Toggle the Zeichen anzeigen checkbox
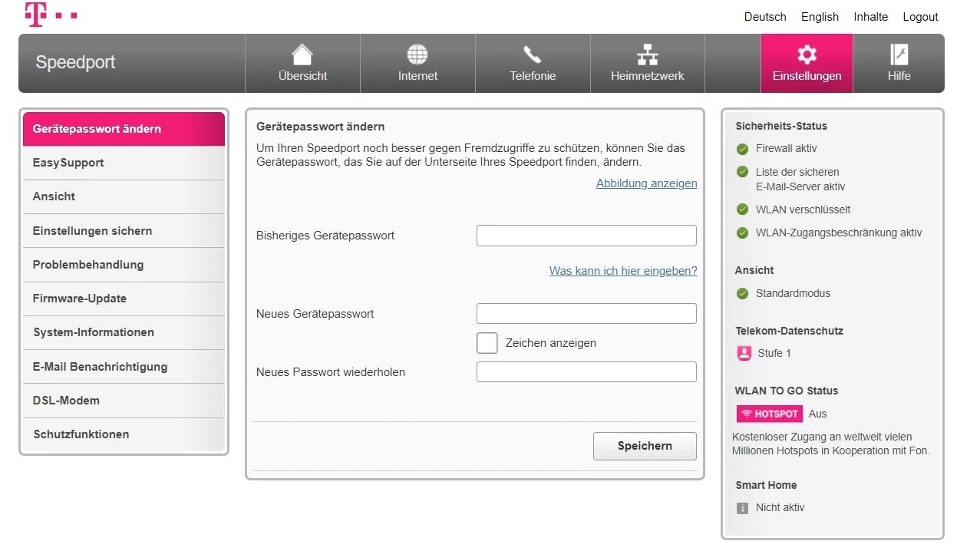 pos(487,343)
